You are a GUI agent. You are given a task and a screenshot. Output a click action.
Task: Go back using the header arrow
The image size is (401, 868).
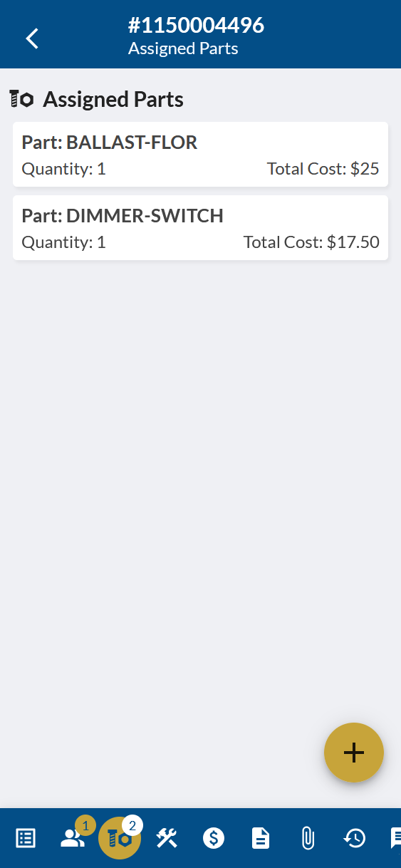32,38
